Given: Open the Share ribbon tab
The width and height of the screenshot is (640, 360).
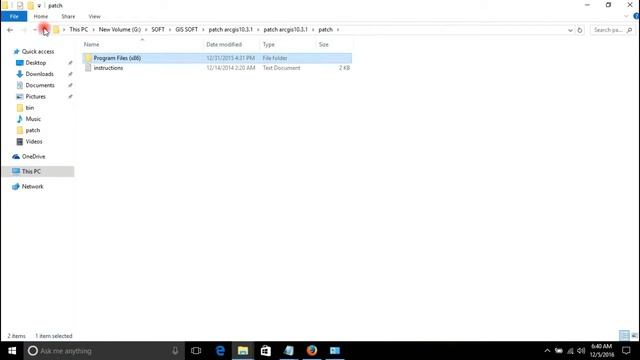Looking at the screenshot, I should (68, 16).
